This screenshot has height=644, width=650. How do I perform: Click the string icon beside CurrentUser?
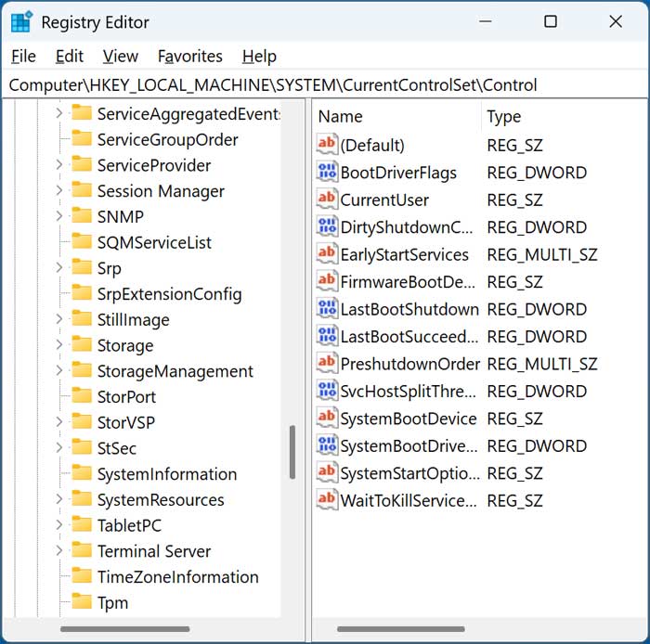click(327, 199)
